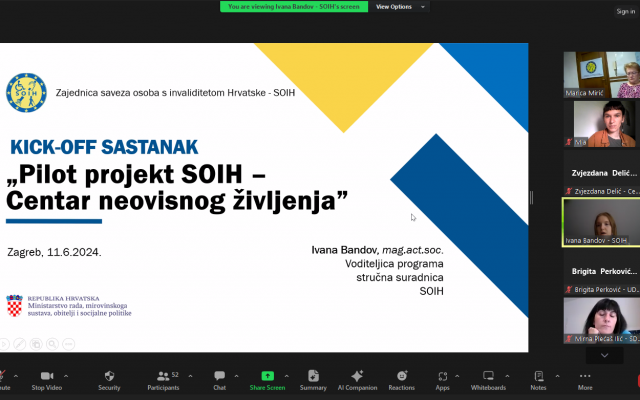The width and height of the screenshot is (640, 400).
Task: Expand the caret next to Notes
Action: pos(557,376)
